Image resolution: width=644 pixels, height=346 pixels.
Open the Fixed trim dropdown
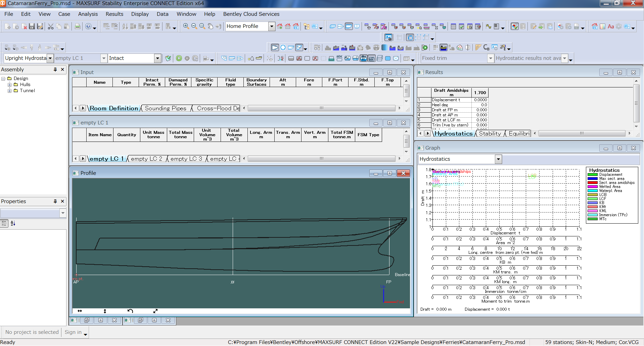[491, 58]
